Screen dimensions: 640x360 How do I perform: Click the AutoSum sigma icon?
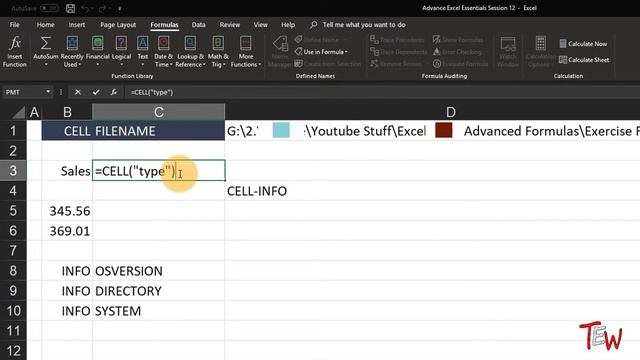tap(46, 43)
